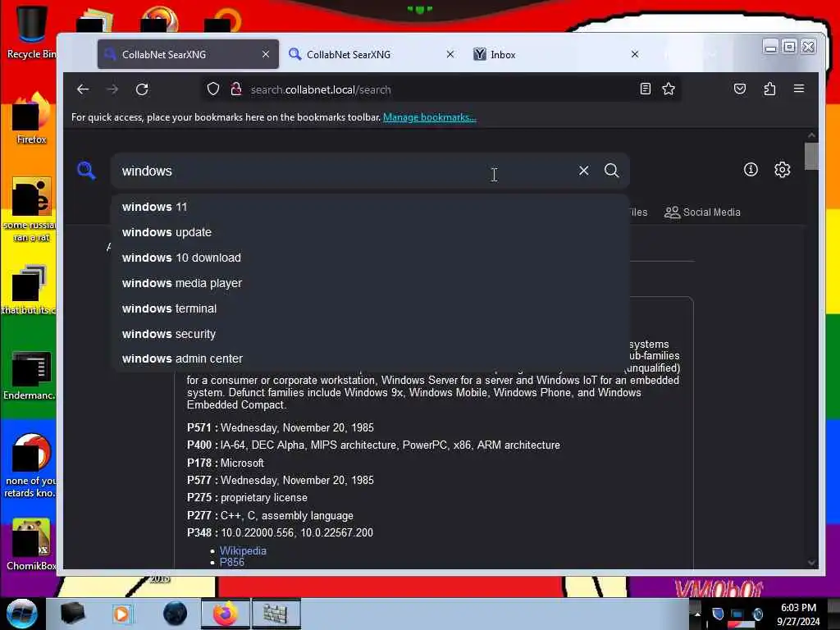Click in the windows search input field

point(343,171)
